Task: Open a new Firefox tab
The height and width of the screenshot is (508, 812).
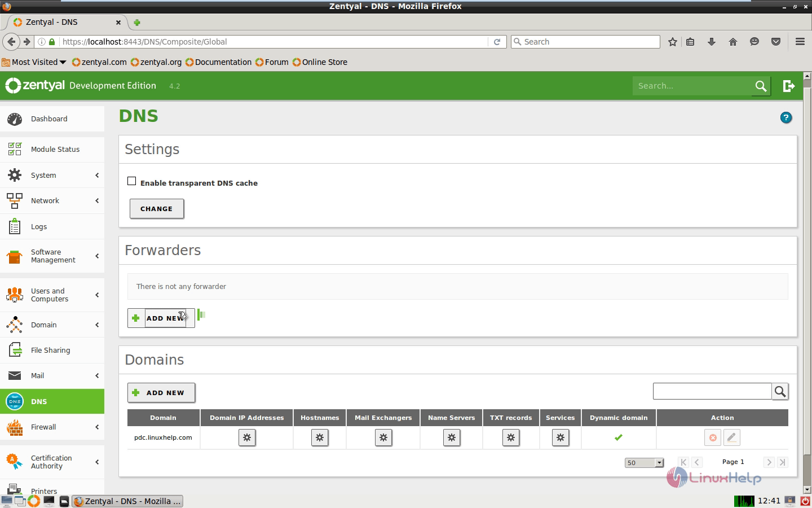Action: coord(136,23)
